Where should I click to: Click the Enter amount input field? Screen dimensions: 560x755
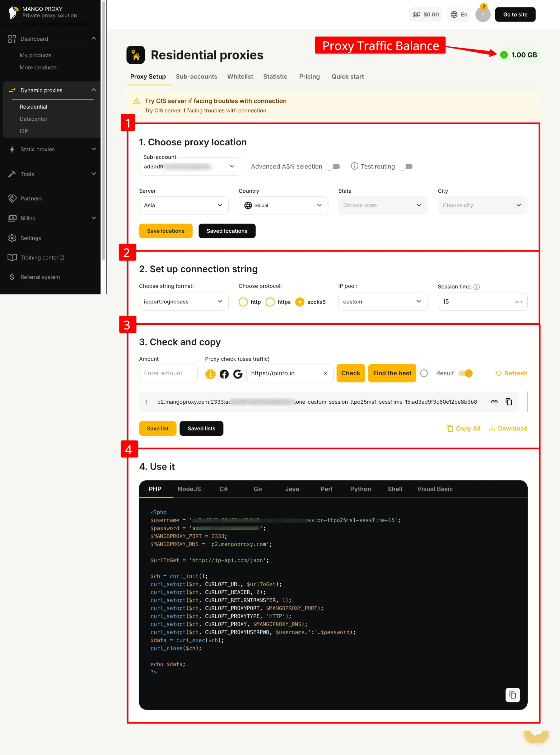tap(168, 373)
